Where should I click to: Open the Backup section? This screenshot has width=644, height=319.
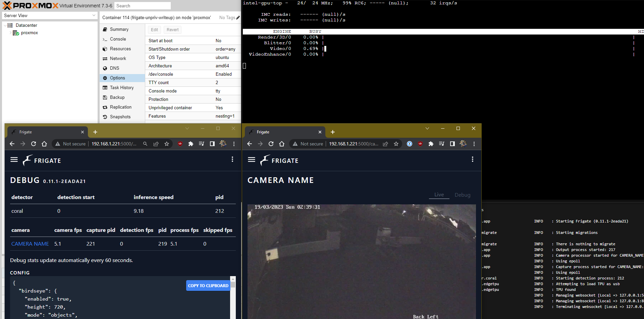(122, 98)
